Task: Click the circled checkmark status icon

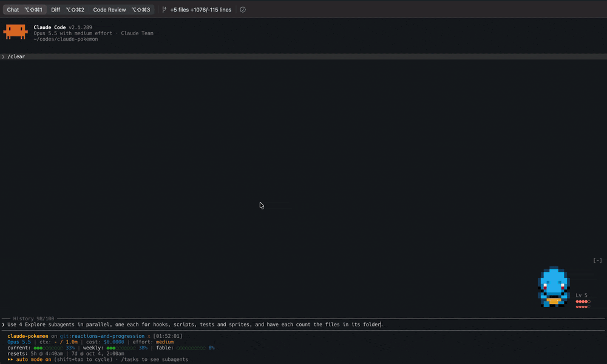Action: coord(243,10)
